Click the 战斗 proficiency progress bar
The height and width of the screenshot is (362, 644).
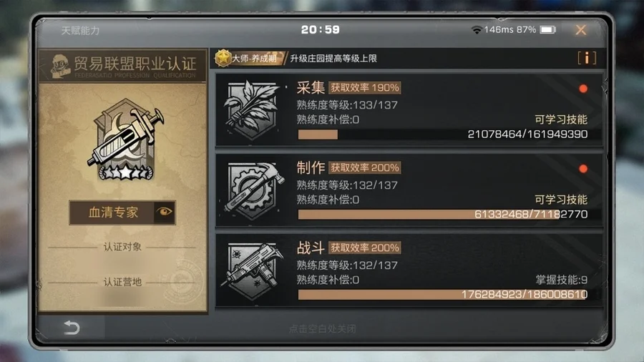coord(443,294)
